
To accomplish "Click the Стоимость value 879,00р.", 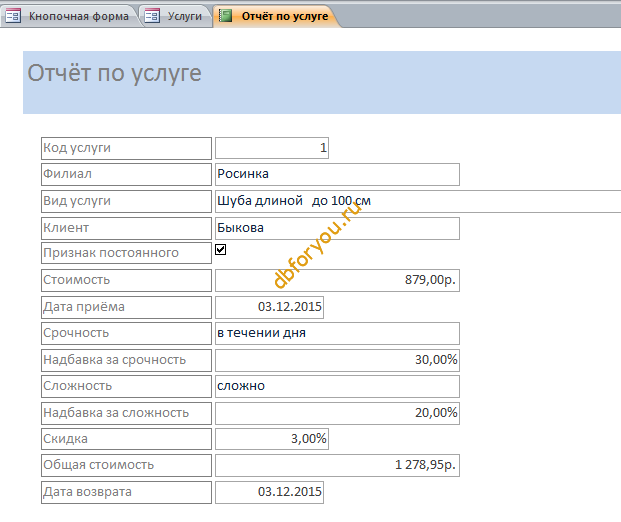I will (x=337, y=280).
